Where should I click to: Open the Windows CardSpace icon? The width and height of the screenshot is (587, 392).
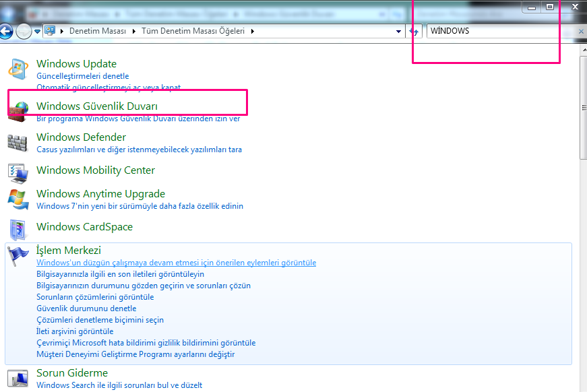[18, 229]
